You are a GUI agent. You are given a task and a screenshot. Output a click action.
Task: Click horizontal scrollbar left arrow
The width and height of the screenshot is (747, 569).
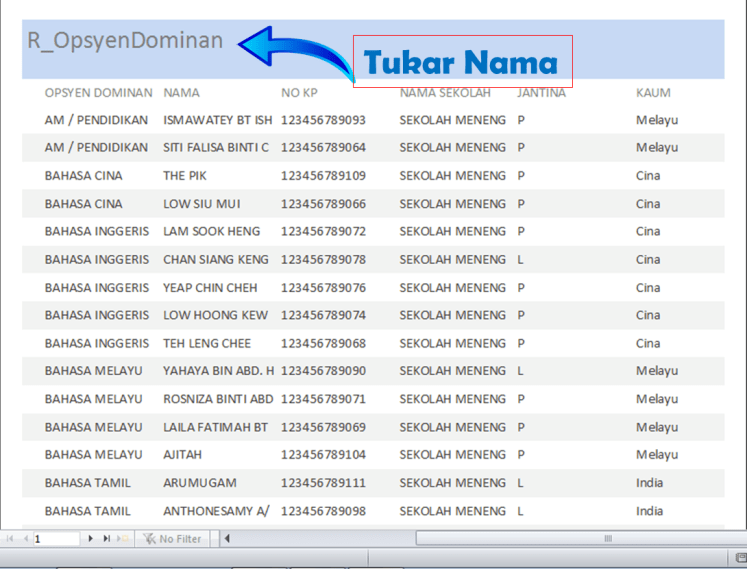coord(227,539)
